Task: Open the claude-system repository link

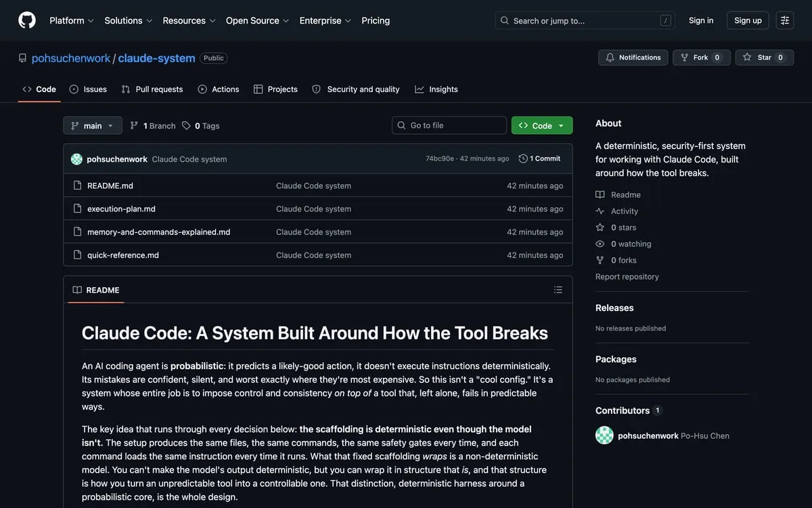Action: click(156, 58)
